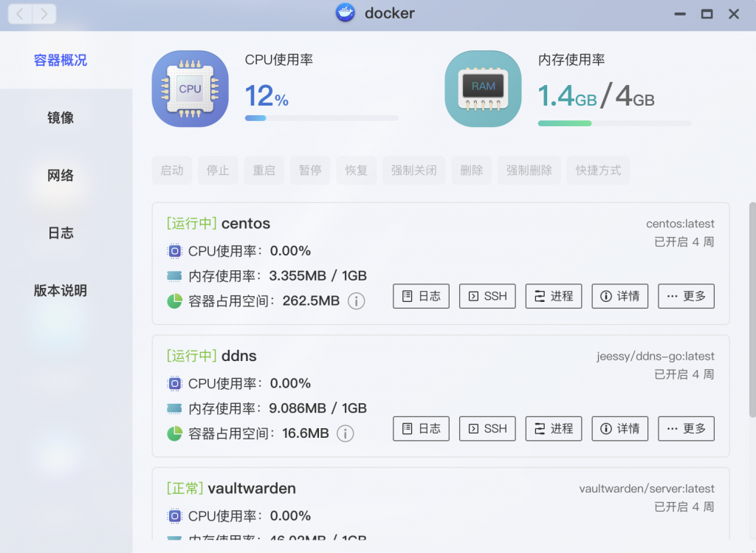Click the Docker whale icon in title bar
Image resolution: width=756 pixels, height=553 pixels.
[346, 13]
